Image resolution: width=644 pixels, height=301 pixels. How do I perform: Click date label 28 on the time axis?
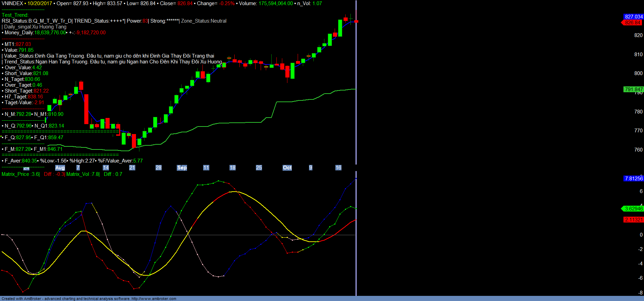[158, 168]
